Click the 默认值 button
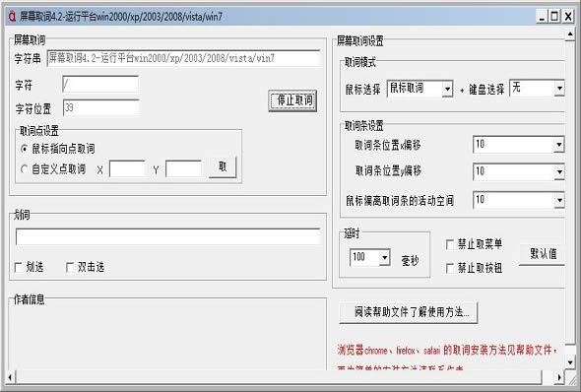Image resolution: width=581 pixels, height=392 pixels. (542, 254)
